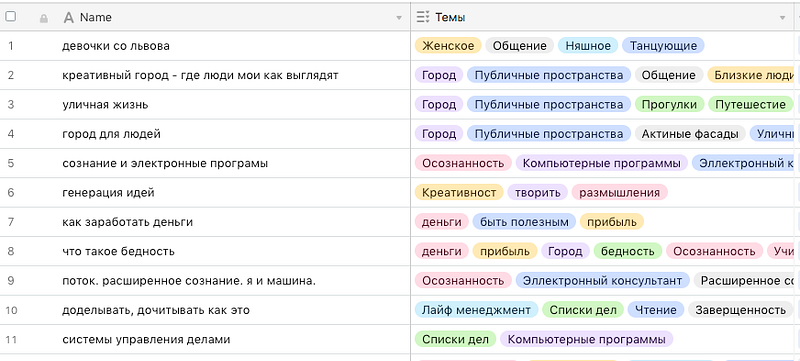800x361 pixels.
Task: Click 'Списки дел' tag in 'доделывать, дочитывать' row
Action: click(583, 310)
